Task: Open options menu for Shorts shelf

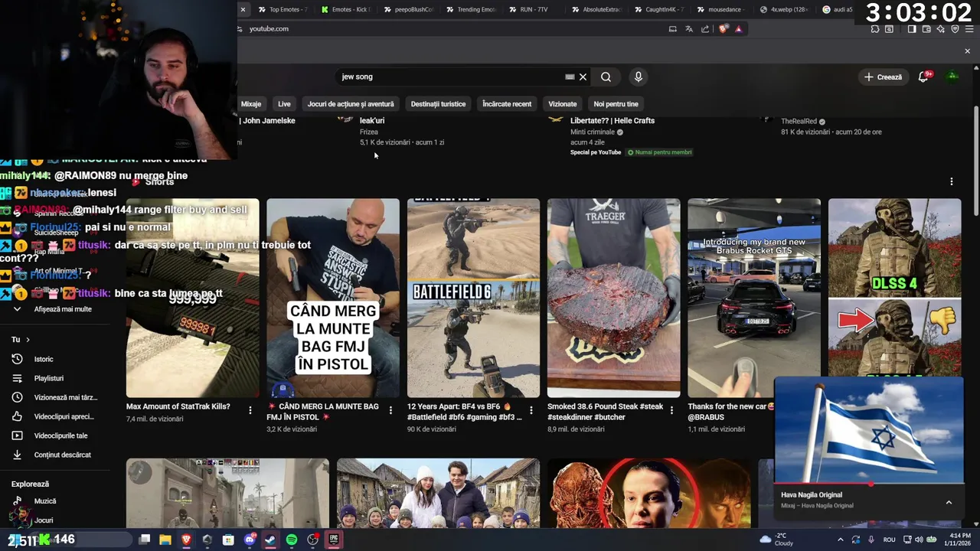Action: (x=952, y=181)
